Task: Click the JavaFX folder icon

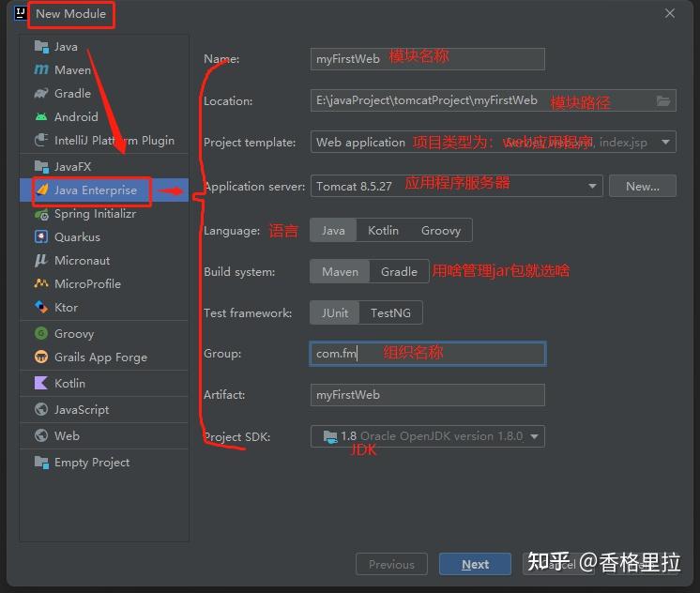Action: (x=41, y=167)
